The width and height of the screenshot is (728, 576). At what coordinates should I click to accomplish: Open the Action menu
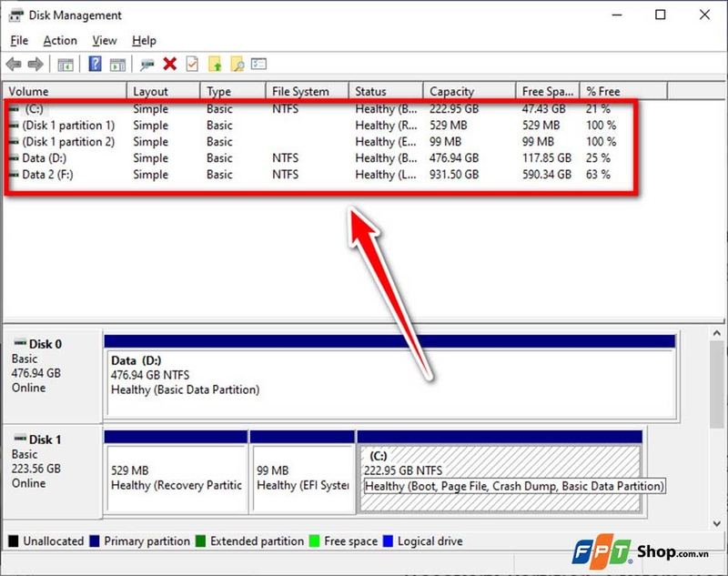[x=60, y=41]
